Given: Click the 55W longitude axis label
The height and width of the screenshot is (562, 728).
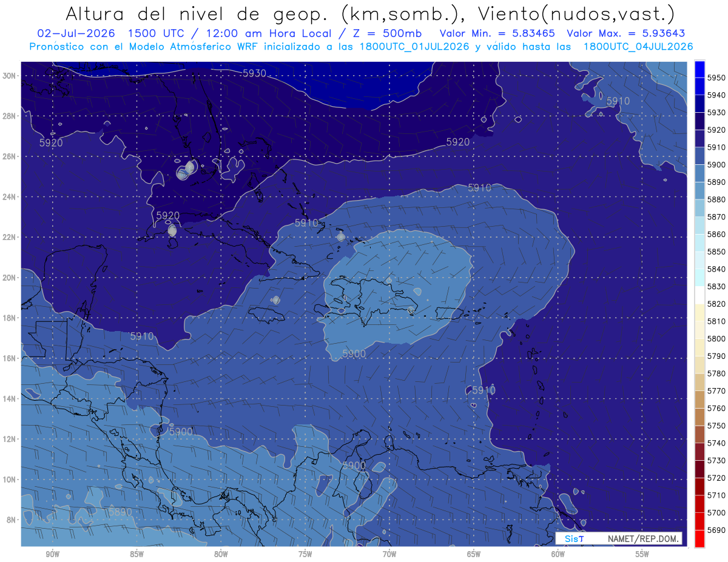Looking at the screenshot, I should 642,554.
